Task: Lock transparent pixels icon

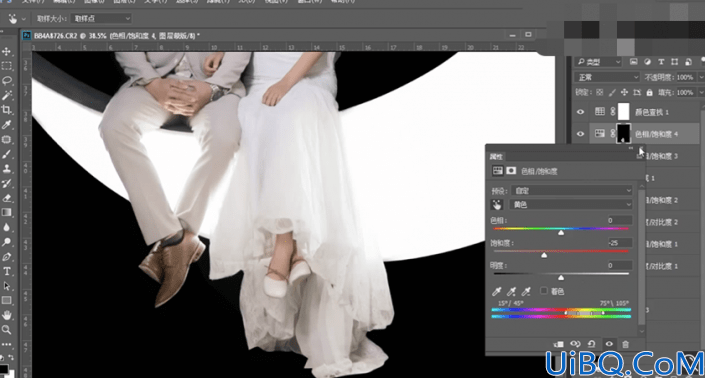Action: point(599,92)
